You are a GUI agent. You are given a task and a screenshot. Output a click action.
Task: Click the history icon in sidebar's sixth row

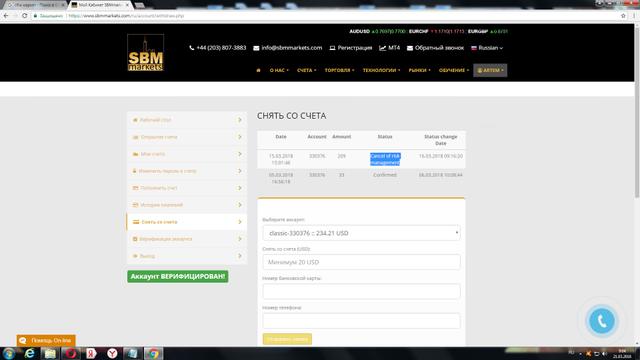(136, 205)
